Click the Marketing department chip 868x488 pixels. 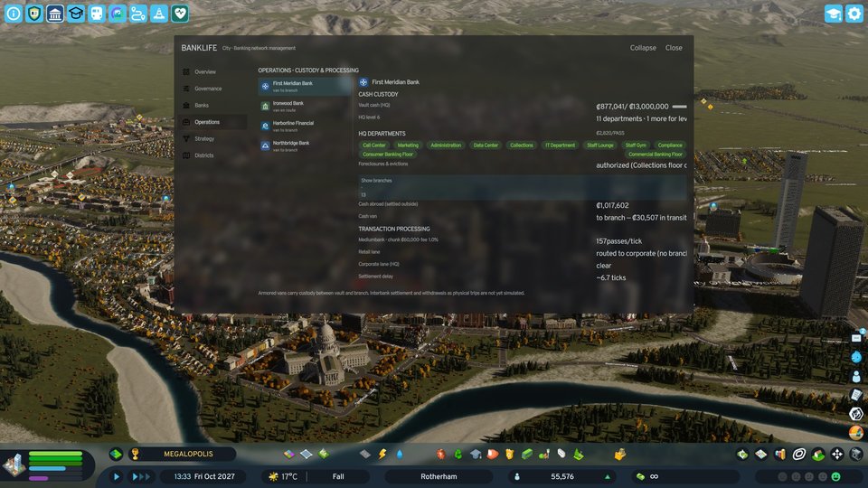tap(408, 145)
